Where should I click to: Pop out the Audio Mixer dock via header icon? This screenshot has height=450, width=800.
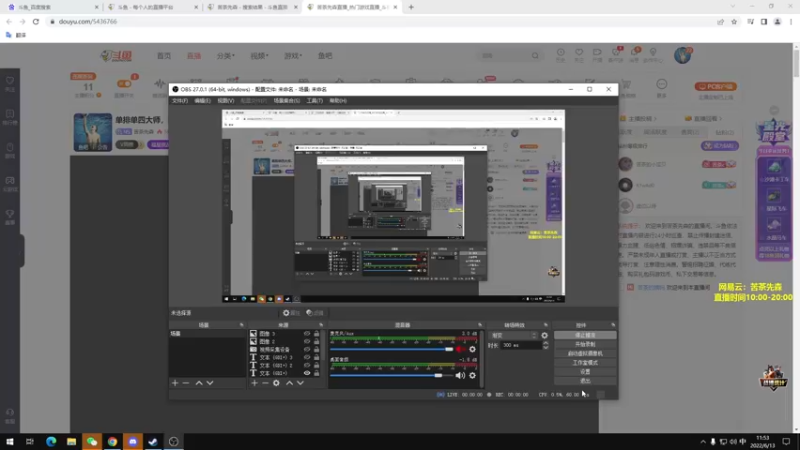[480, 325]
